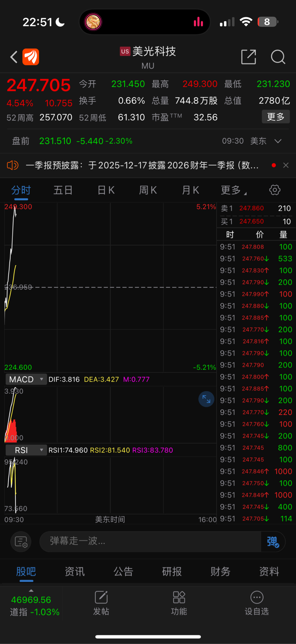Tap the trade row with volume 220
The width and height of the screenshot is (296, 644).
pos(256,412)
